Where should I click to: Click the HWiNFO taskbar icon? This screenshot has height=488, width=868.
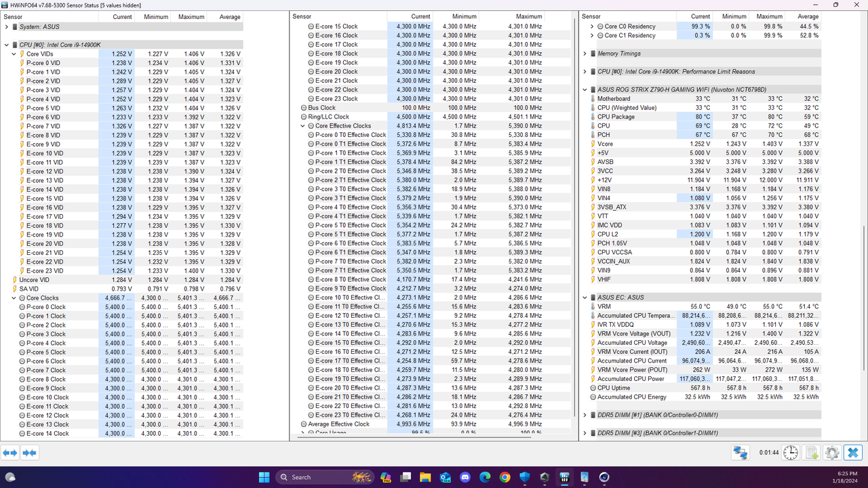[564, 477]
